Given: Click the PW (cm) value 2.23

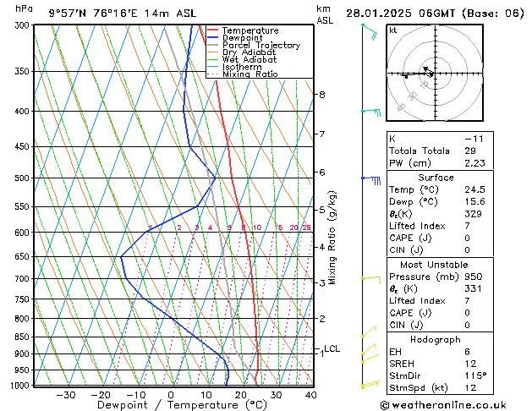Looking at the screenshot, I should coord(474,163).
